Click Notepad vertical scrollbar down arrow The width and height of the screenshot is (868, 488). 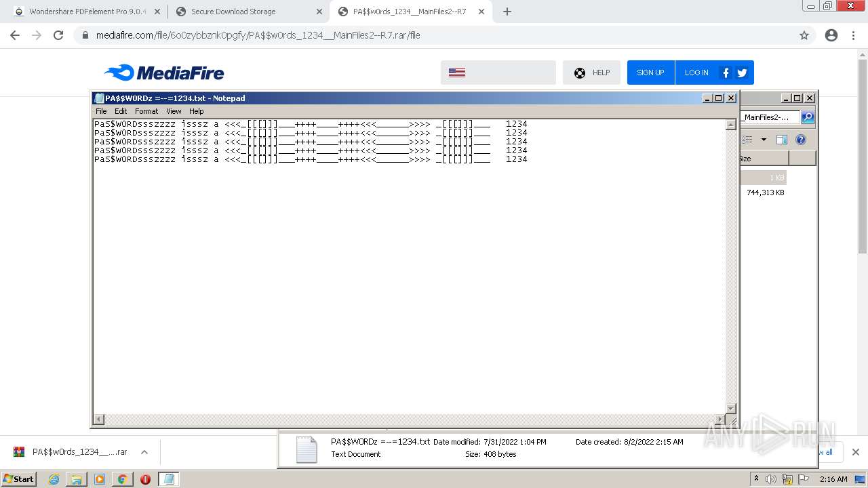[731, 409]
